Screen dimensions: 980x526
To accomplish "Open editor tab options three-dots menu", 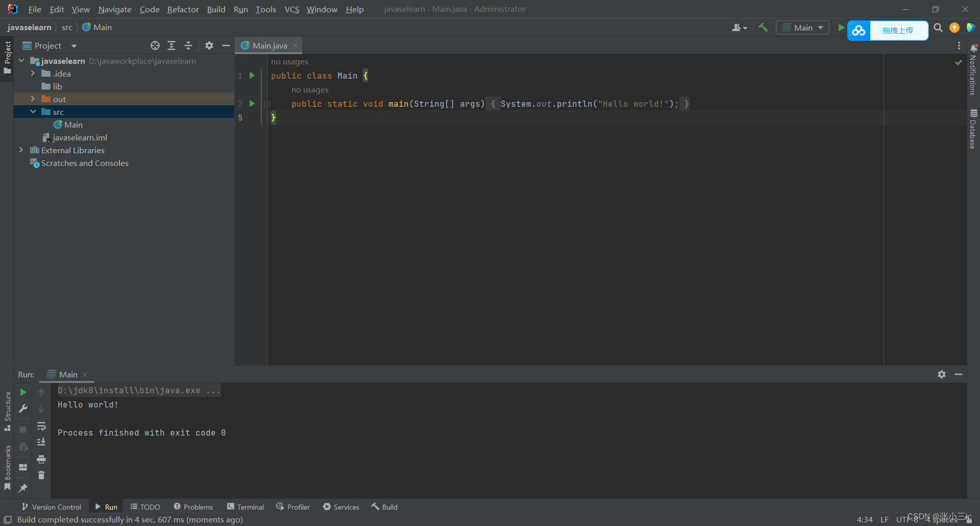I will [959, 45].
